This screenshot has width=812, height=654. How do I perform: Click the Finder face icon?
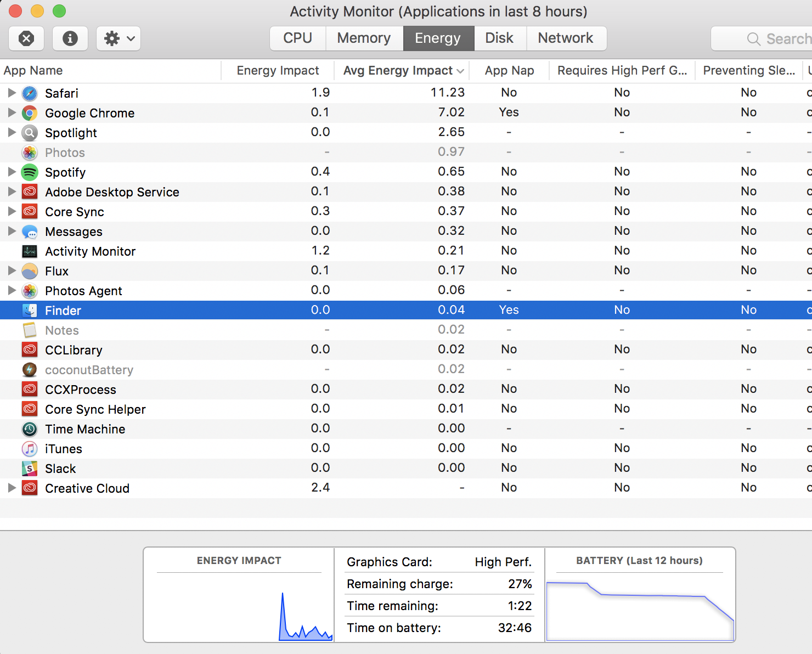[30, 311]
